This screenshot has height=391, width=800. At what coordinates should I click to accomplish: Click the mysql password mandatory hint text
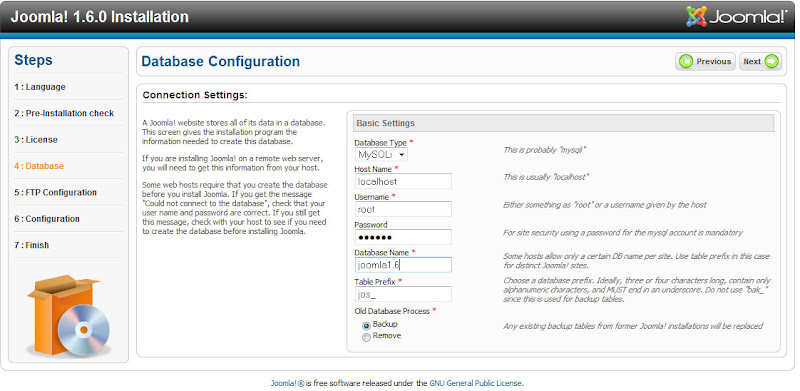pyautogui.click(x=622, y=233)
